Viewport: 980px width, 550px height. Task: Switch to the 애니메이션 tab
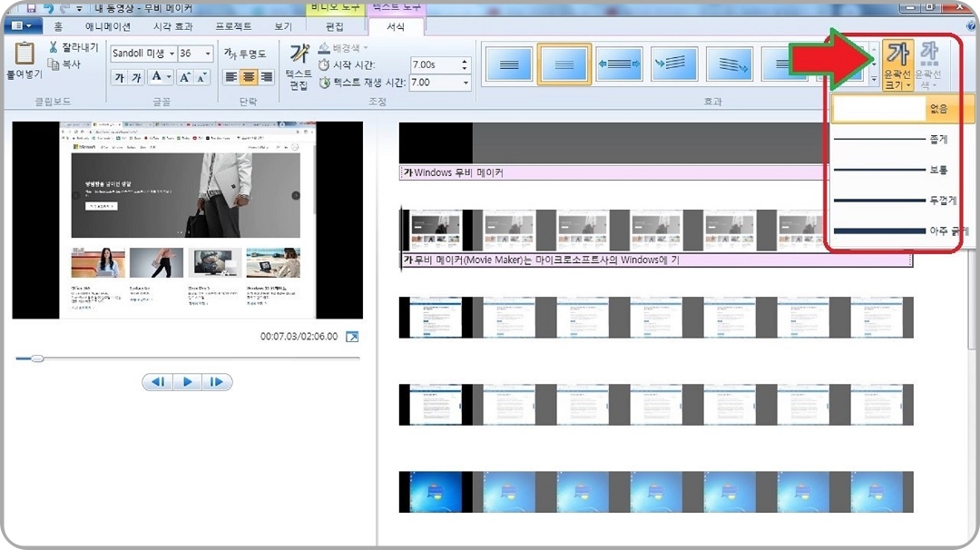pyautogui.click(x=107, y=27)
